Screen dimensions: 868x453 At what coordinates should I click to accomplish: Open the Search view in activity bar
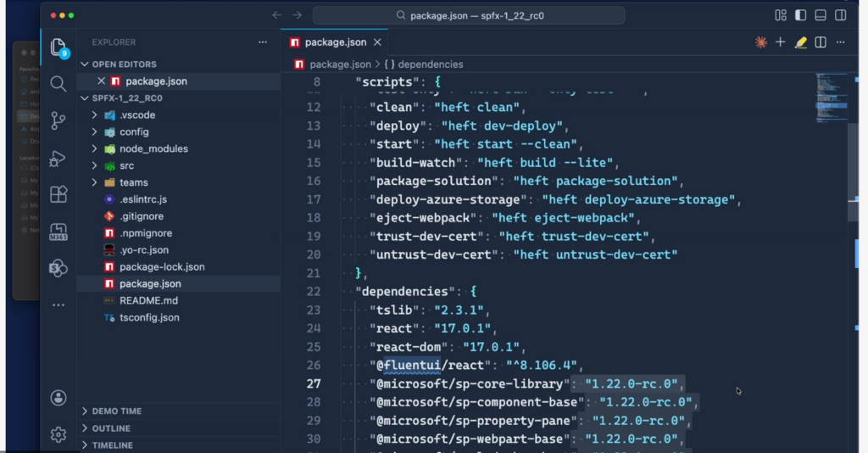click(58, 83)
